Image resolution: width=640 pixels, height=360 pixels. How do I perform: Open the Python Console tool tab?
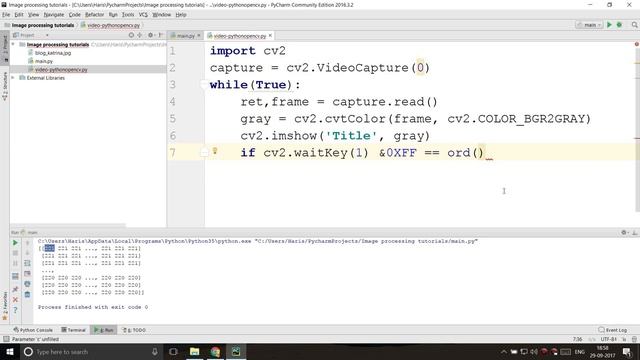coord(33,330)
